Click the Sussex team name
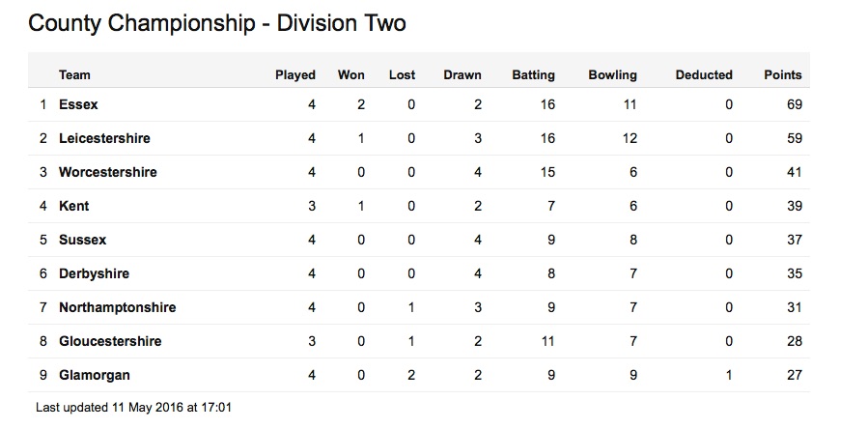The image size is (868, 429). pos(82,240)
